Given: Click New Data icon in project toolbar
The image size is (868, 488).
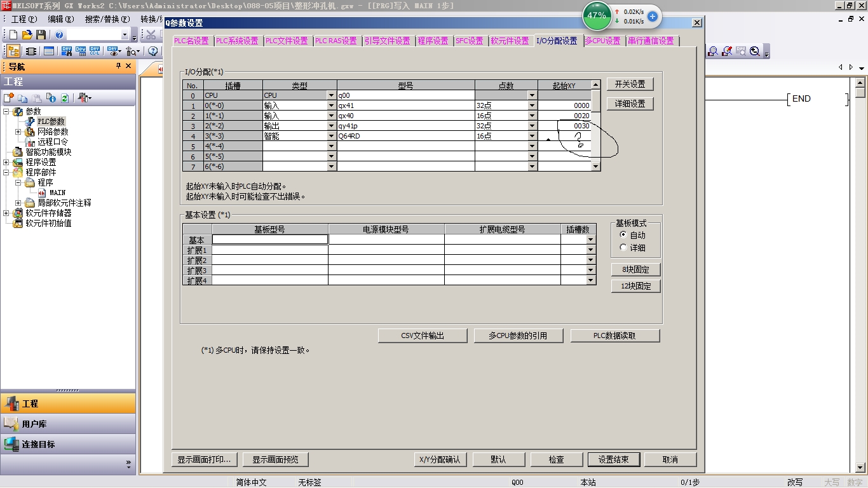Looking at the screenshot, I should click(x=9, y=98).
